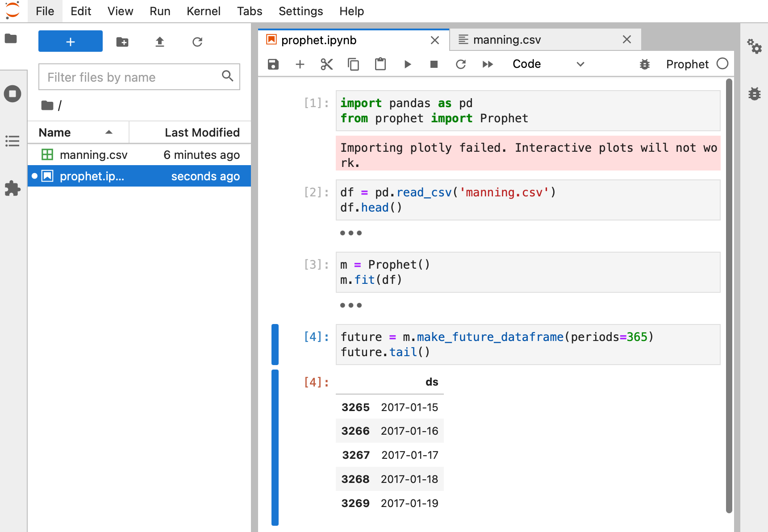Run the selected cell with play icon

click(407, 64)
